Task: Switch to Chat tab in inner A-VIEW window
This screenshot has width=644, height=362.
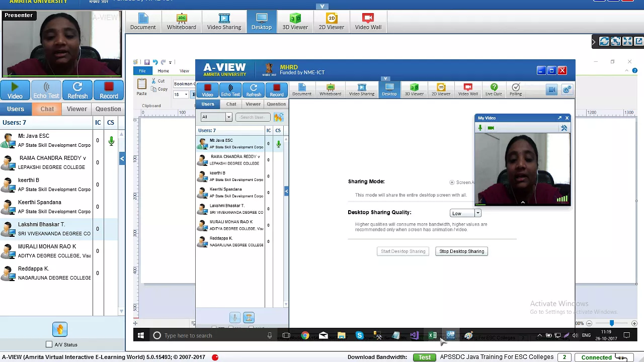Action: click(x=231, y=104)
